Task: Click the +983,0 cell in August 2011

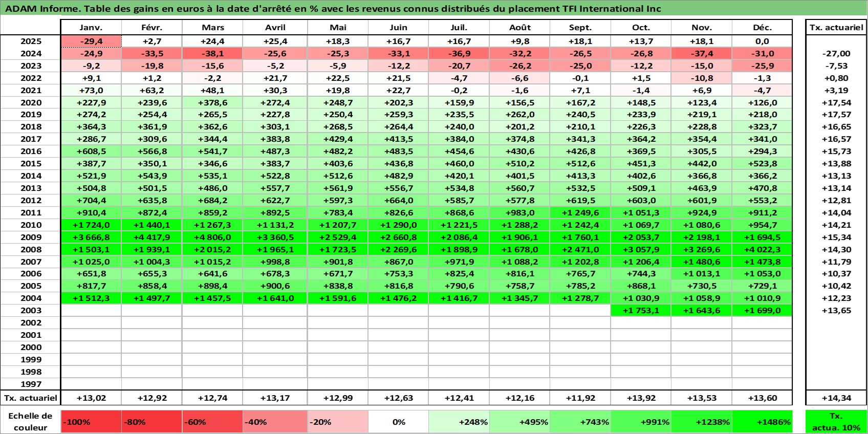Action: [x=519, y=213]
